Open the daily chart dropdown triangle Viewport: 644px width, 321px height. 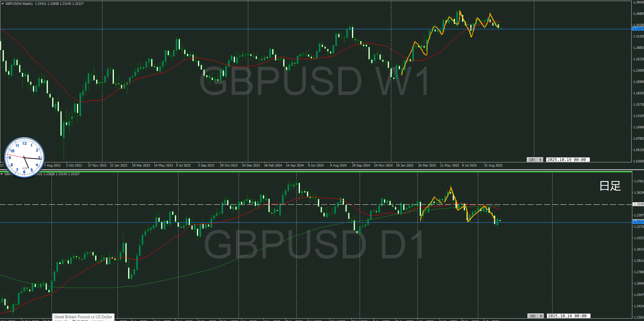pyautogui.click(x=2, y=174)
